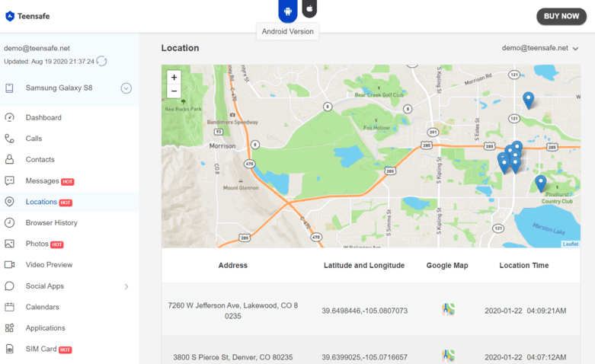595x364 pixels.
Task: Click the refresh icon beside update time
Action: tap(102, 62)
